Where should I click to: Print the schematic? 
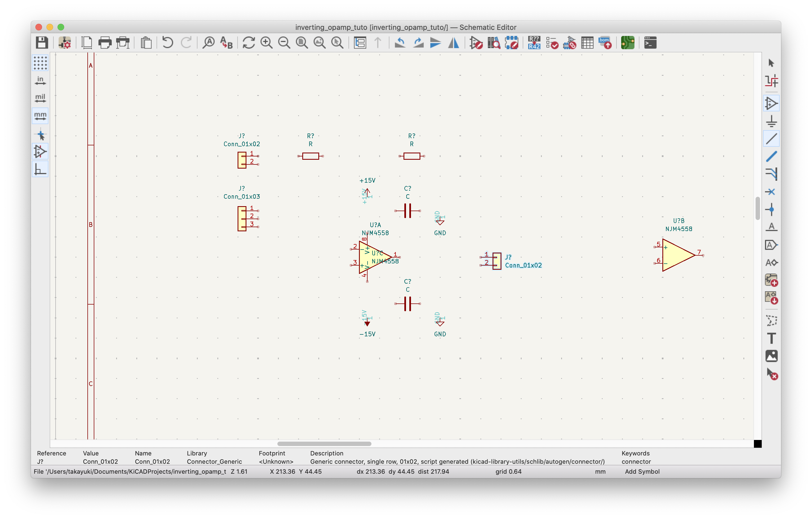105,43
